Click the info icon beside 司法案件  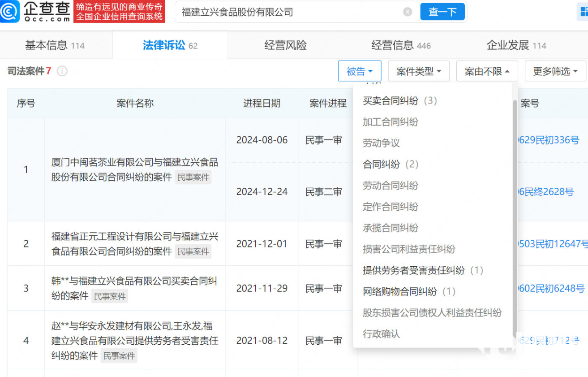pos(62,71)
